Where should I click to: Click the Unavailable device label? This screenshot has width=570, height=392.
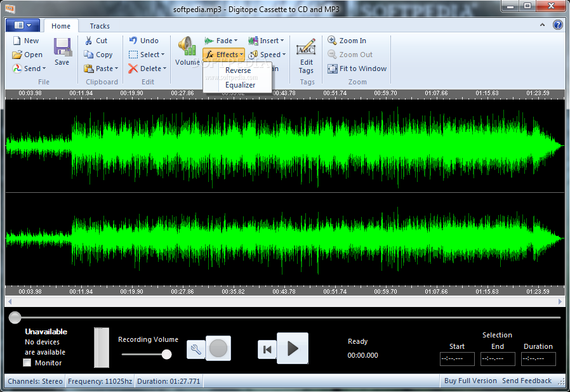46,331
